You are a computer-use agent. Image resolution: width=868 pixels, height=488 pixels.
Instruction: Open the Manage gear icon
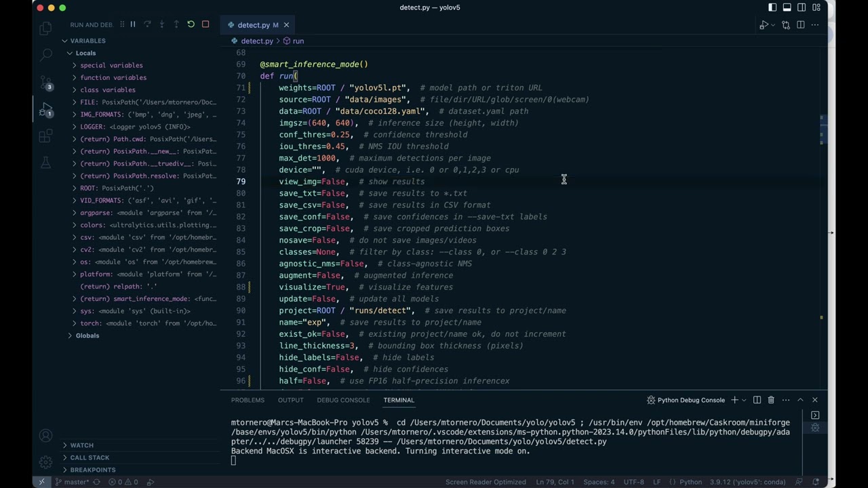tap(45, 462)
